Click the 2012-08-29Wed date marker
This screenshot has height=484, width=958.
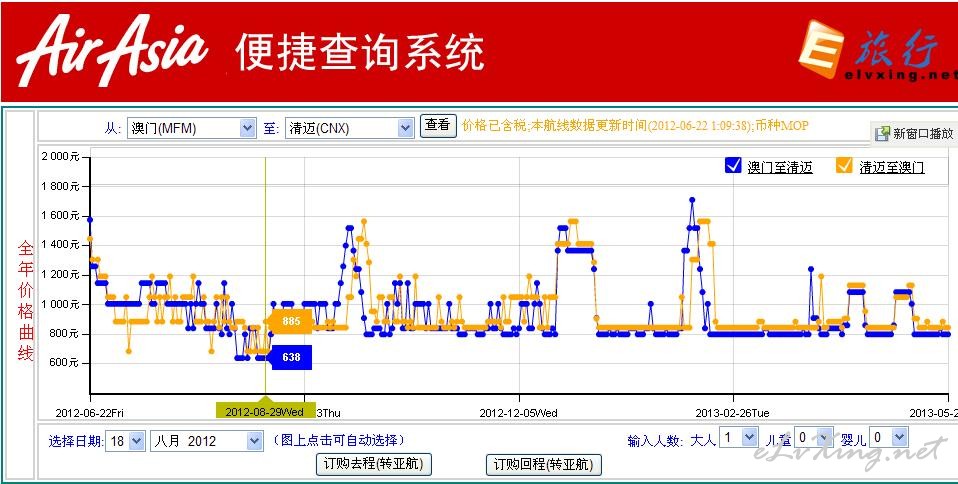click(265, 411)
